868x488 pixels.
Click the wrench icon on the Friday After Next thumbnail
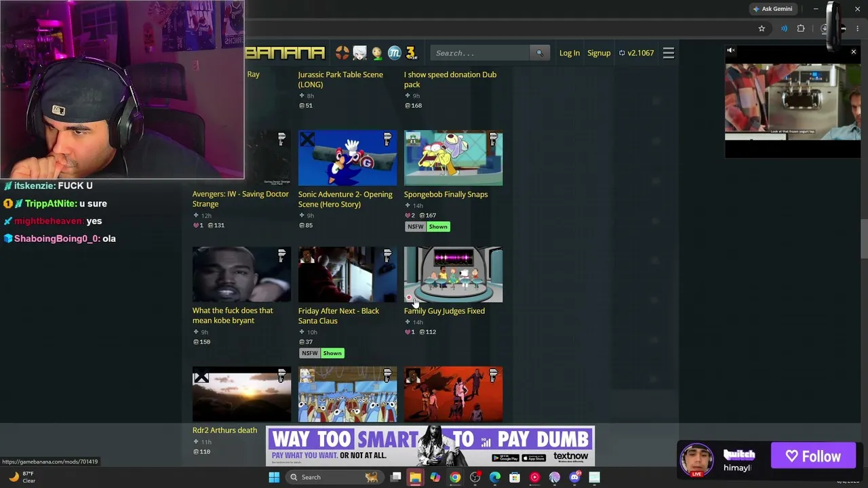tap(388, 256)
